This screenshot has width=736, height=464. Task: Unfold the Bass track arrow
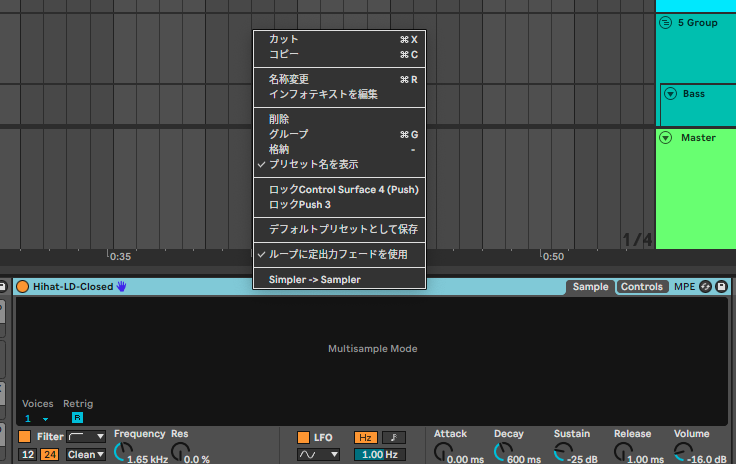point(670,94)
